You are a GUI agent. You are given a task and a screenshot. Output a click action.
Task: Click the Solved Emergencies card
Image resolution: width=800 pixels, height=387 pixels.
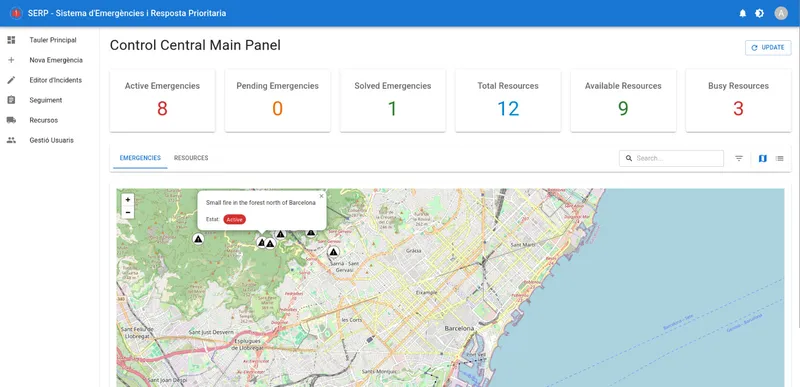(393, 100)
